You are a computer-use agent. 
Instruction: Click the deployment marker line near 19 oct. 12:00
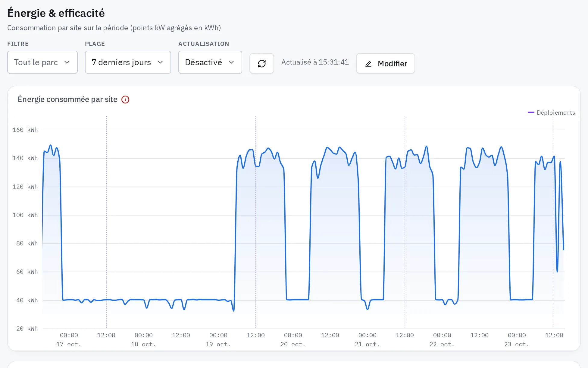point(256,222)
